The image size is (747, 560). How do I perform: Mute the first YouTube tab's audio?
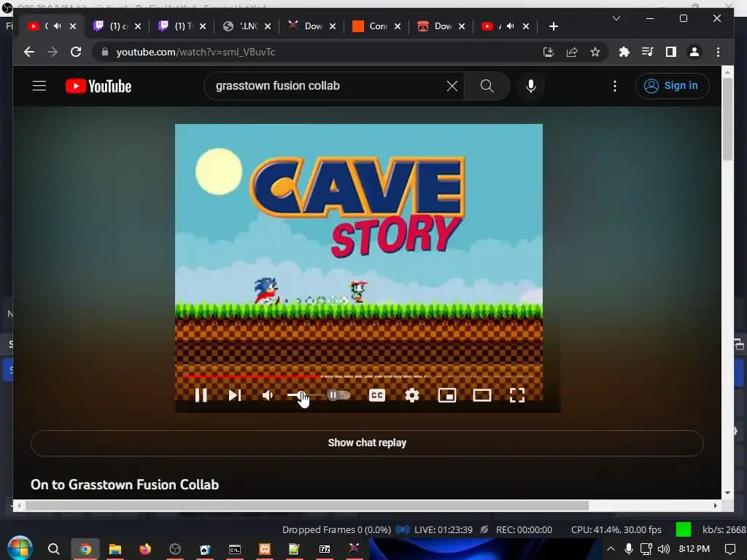point(58,26)
